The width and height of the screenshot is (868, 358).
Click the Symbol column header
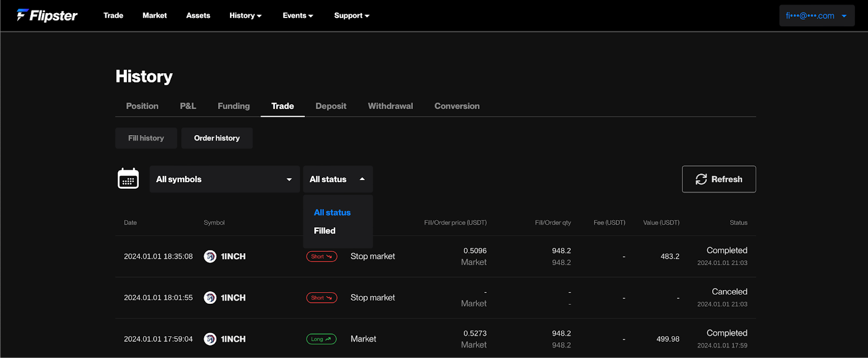[214, 222]
